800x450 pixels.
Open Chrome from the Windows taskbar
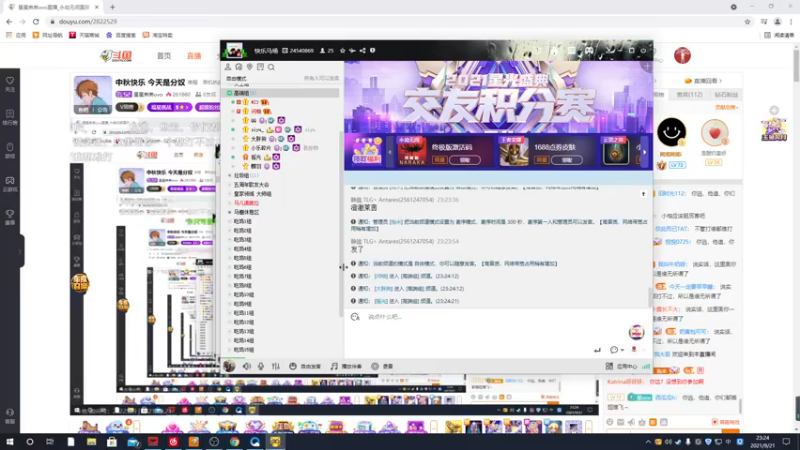coord(234,441)
